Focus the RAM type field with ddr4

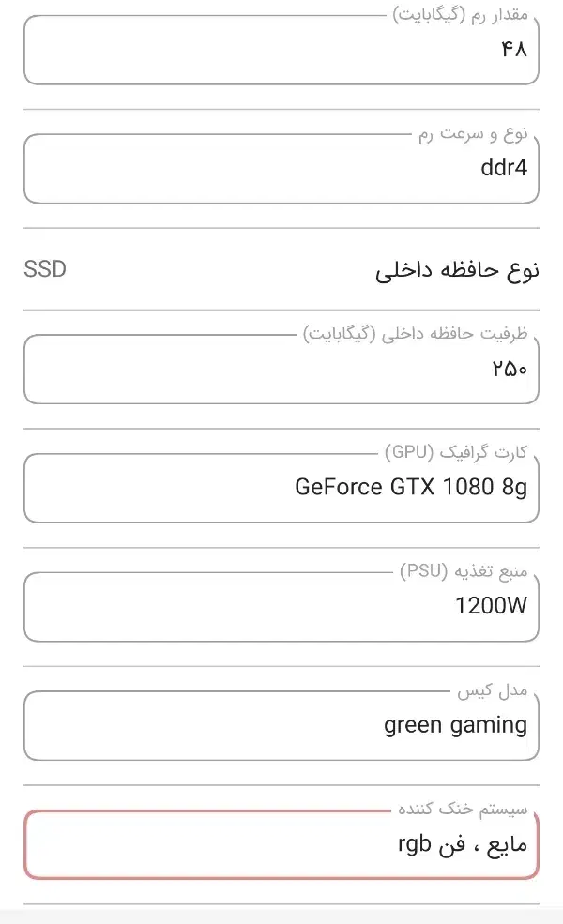[281, 168]
